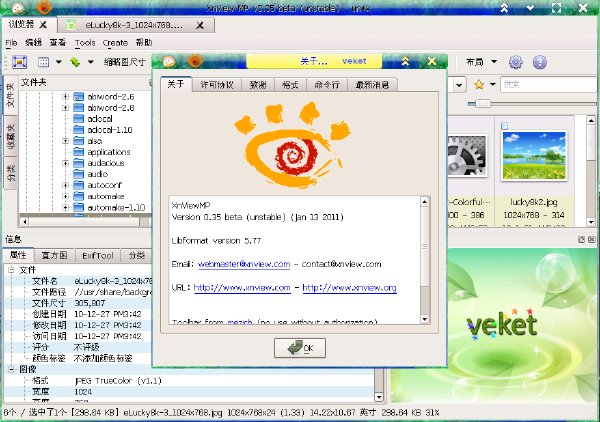Close the eLucky8k-3_1024x768 tab

coord(199,25)
